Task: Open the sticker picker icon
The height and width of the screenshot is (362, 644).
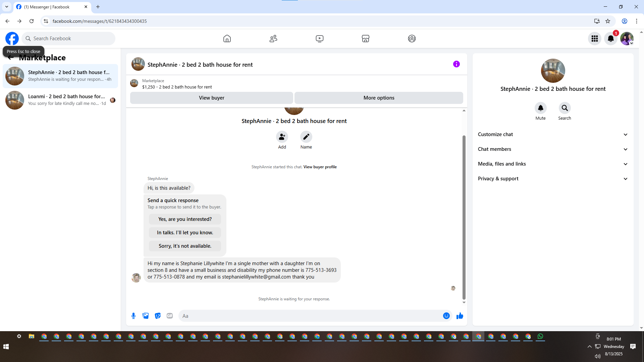Action: click(158, 316)
